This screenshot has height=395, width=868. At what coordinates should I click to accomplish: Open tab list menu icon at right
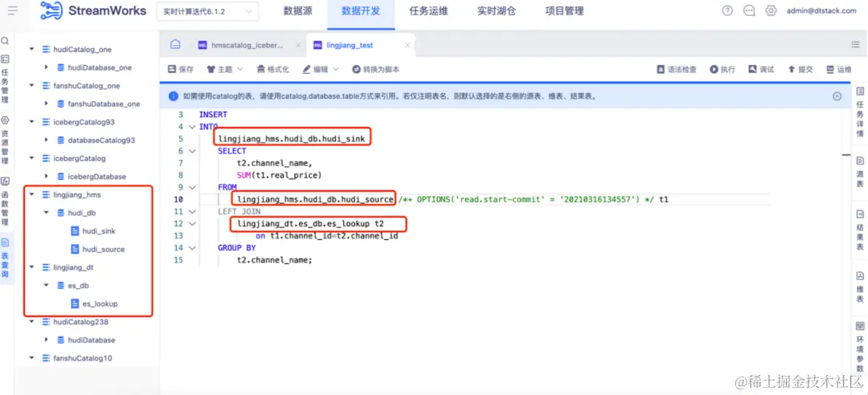click(x=855, y=45)
